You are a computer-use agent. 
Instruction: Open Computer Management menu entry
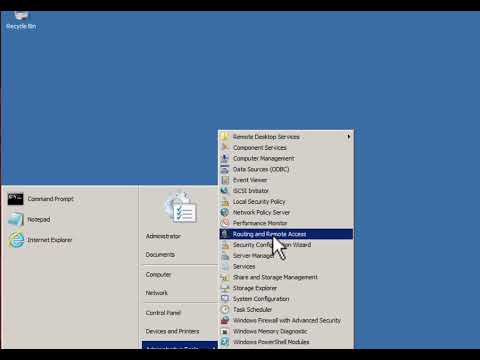(x=286, y=158)
